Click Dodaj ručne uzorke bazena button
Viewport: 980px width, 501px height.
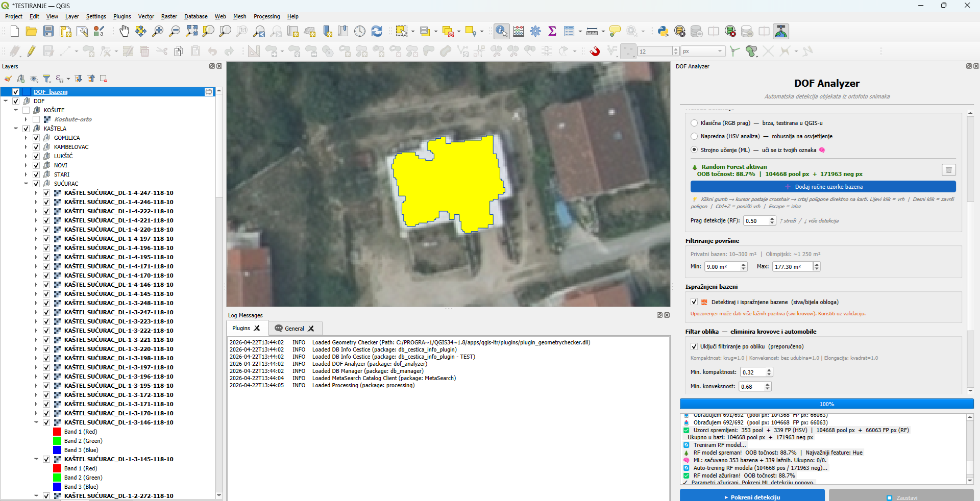point(823,187)
